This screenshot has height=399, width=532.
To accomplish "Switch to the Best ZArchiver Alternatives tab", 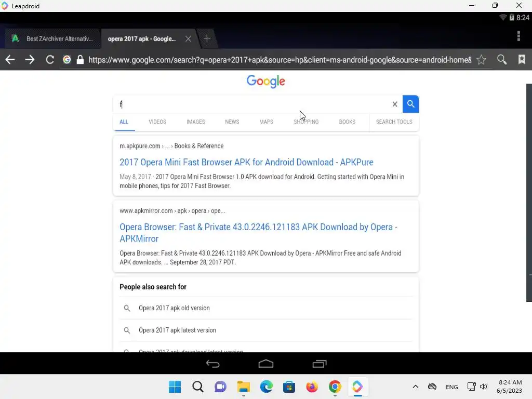I will point(52,38).
